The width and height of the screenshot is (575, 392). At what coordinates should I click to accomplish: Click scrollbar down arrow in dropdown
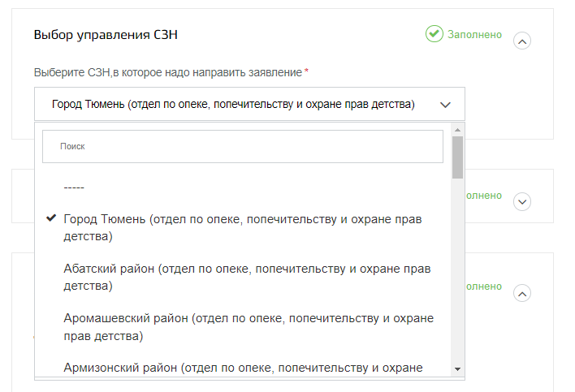(x=457, y=369)
